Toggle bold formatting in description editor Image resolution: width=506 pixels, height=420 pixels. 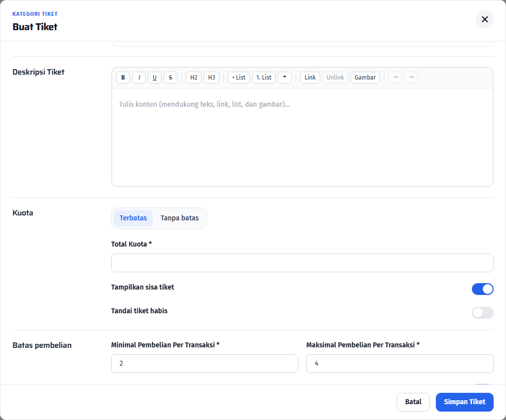[x=123, y=78]
